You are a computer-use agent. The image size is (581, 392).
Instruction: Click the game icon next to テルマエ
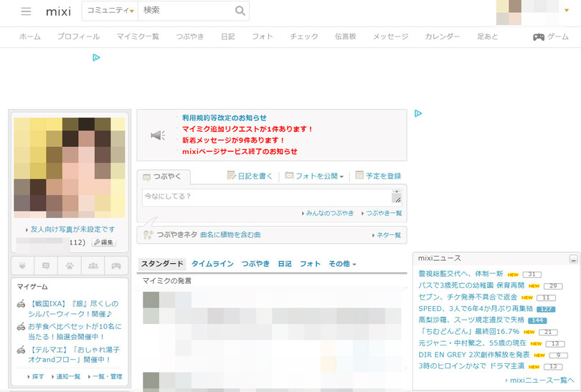pos(21,350)
